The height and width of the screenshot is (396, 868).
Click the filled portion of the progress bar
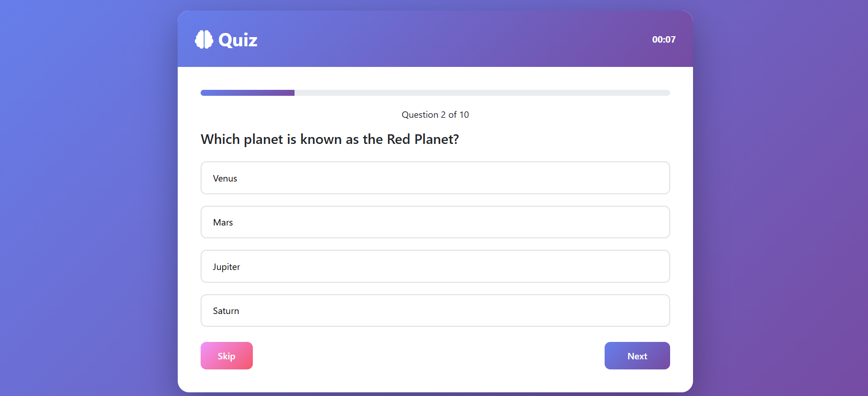click(x=247, y=93)
